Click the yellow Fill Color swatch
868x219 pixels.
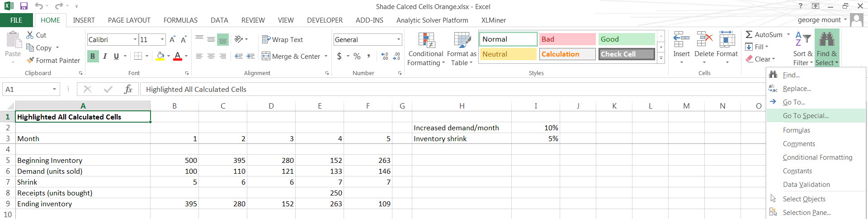pyautogui.click(x=160, y=56)
